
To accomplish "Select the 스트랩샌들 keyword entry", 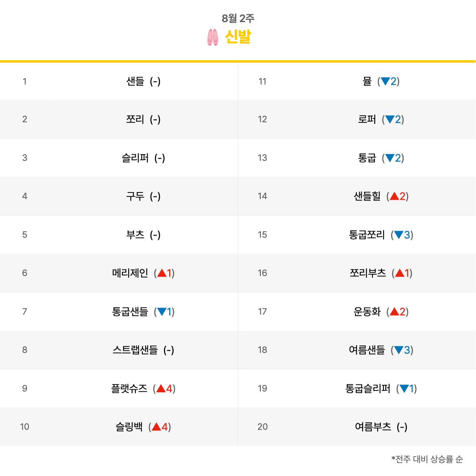I will tap(135, 350).
